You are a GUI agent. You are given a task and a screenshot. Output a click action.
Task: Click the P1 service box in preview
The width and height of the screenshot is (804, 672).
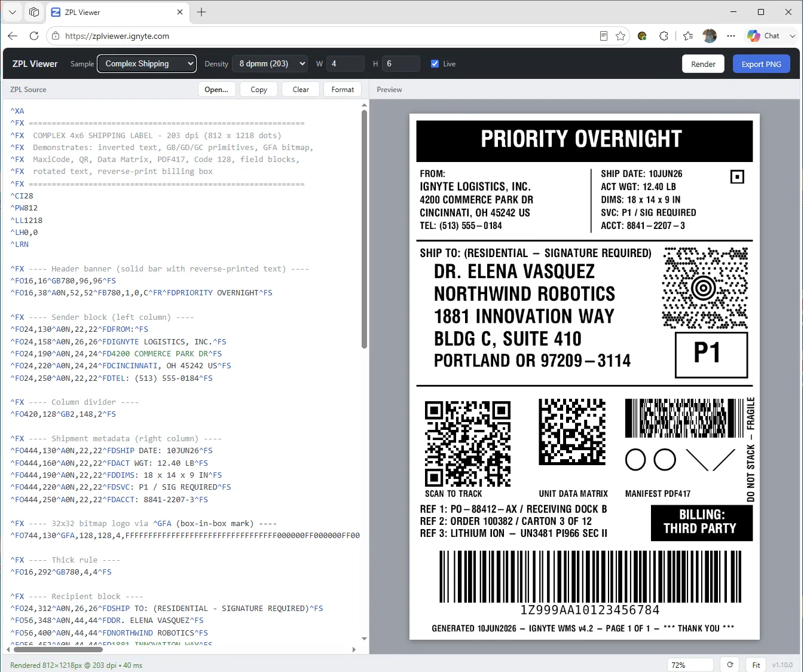point(711,355)
